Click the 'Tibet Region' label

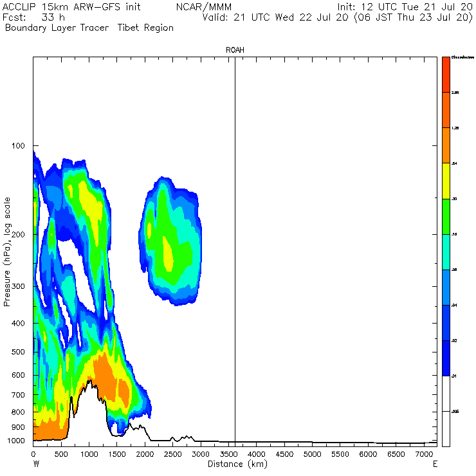(145, 28)
